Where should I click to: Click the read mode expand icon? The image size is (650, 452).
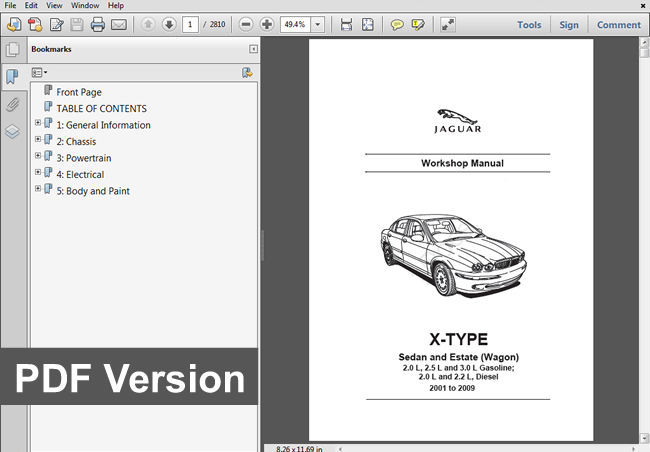tap(448, 24)
